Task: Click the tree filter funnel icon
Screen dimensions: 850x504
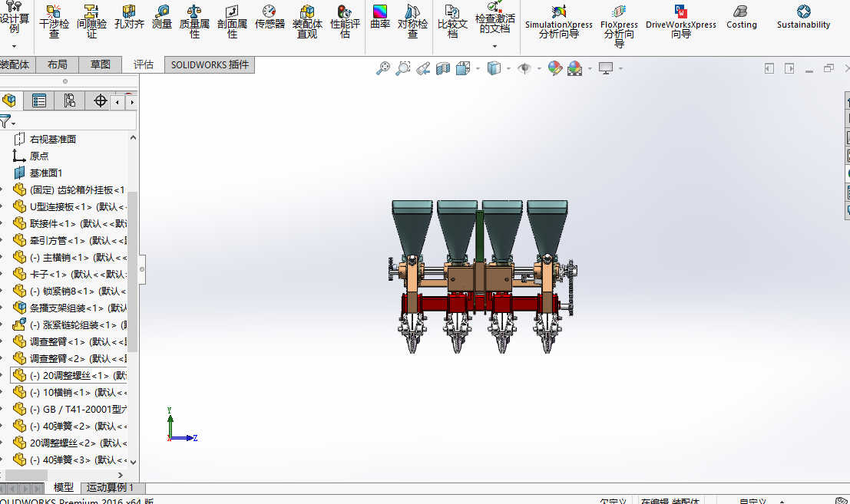Action: (5, 122)
